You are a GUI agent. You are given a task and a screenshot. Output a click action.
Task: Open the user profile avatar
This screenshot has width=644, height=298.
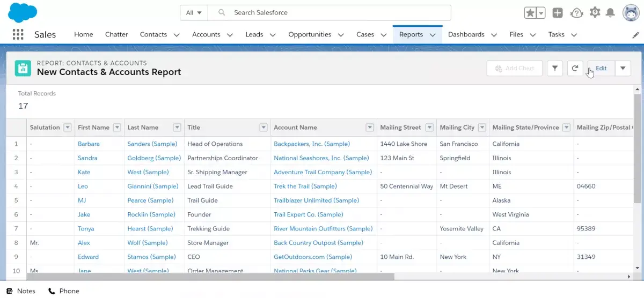(x=631, y=13)
